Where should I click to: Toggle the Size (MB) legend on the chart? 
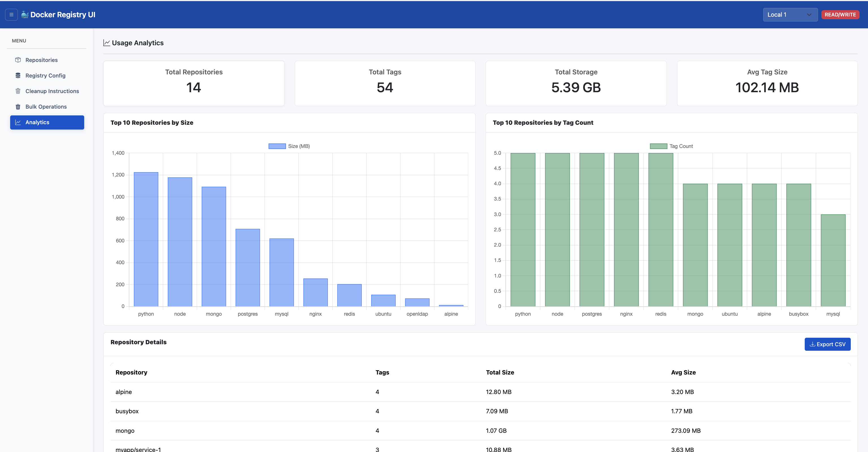coord(289,146)
